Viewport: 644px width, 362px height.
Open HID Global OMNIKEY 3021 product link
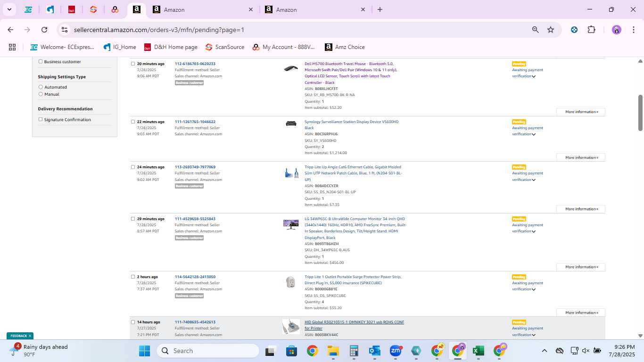click(355, 325)
